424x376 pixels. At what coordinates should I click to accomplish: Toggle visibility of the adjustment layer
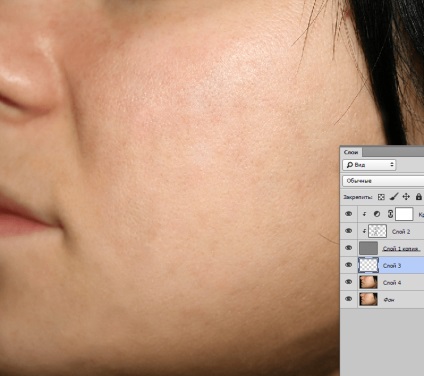click(349, 214)
